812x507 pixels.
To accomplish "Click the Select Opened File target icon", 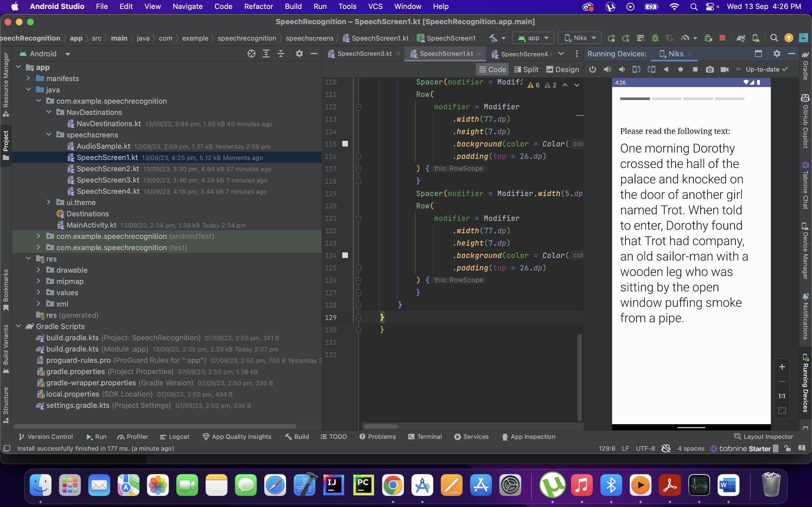I will click(251, 54).
